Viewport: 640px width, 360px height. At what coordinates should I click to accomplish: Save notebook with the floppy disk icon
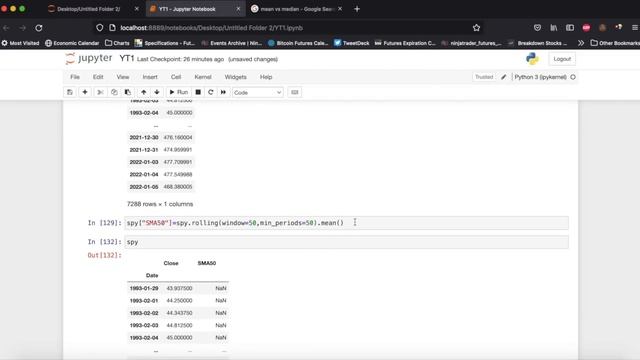pyautogui.click(x=70, y=92)
